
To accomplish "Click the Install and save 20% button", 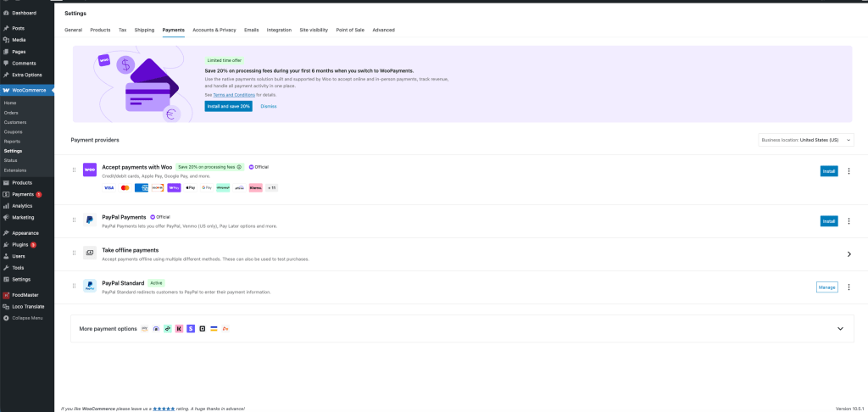I will [x=228, y=106].
